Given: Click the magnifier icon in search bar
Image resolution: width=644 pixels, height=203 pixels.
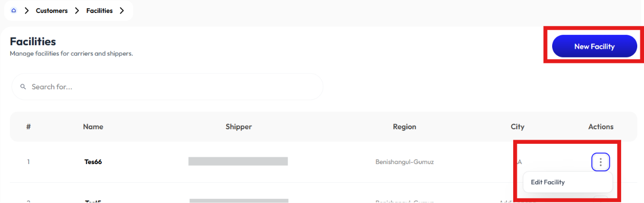Looking at the screenshot, I should pos(23,87).
